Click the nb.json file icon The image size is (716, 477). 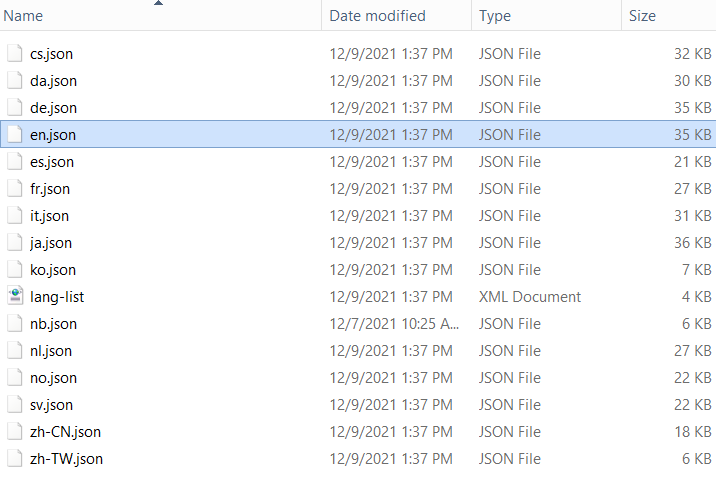[x=14, y=324]
